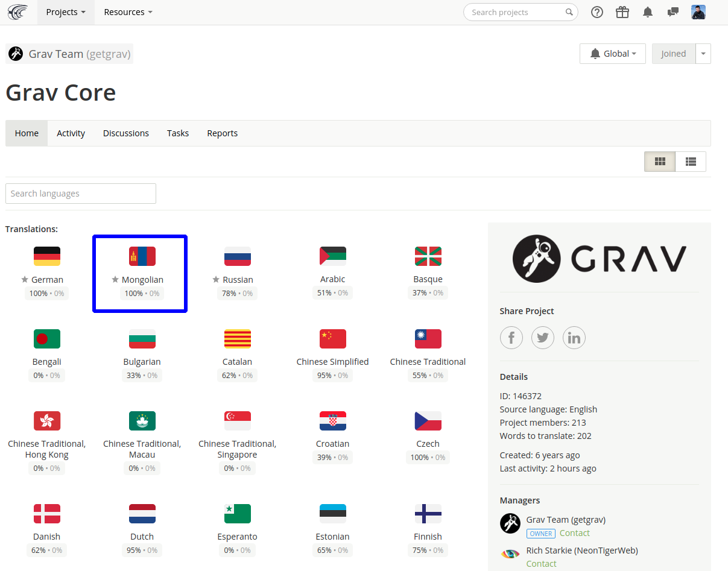This screenshot has height=571, width=728.
Task: Switch to list view of languages
Action: click(x=691, y=162)
